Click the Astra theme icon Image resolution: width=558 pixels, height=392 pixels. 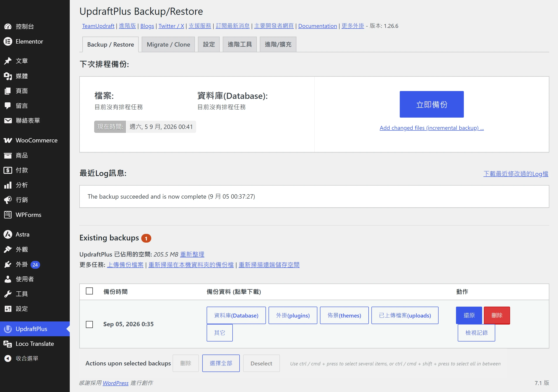pos(8,234)
